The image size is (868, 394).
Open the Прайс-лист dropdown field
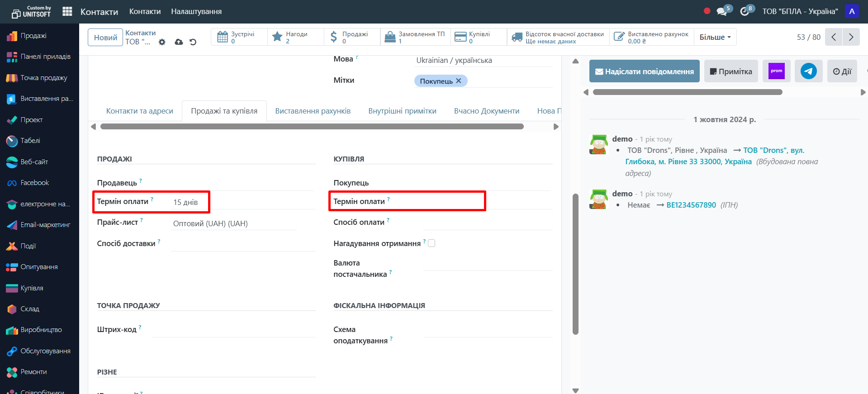click(x=234, y=223)
